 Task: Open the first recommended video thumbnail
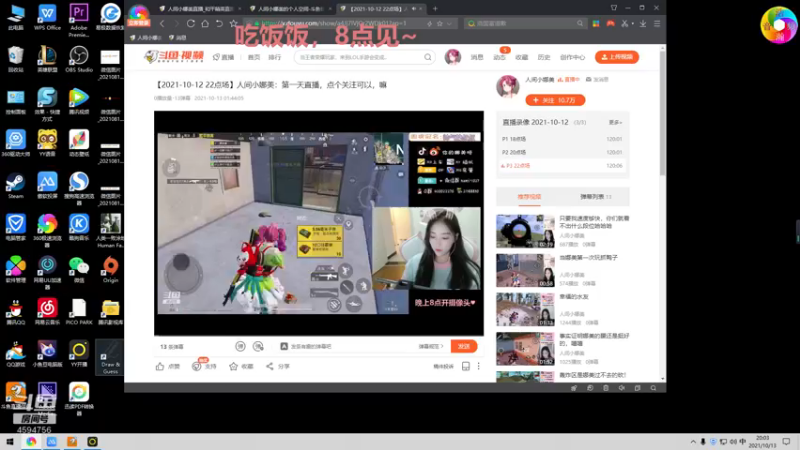tap(525, 231)
